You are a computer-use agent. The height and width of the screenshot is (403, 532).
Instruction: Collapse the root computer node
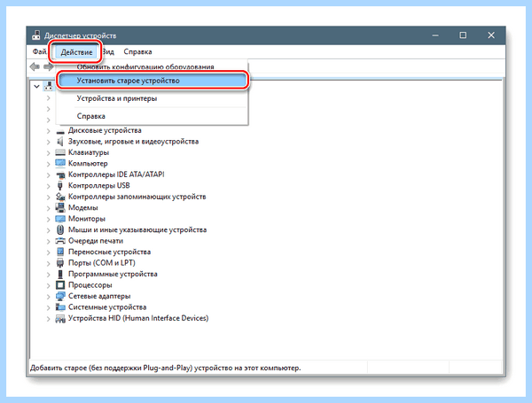coord(36,87)
